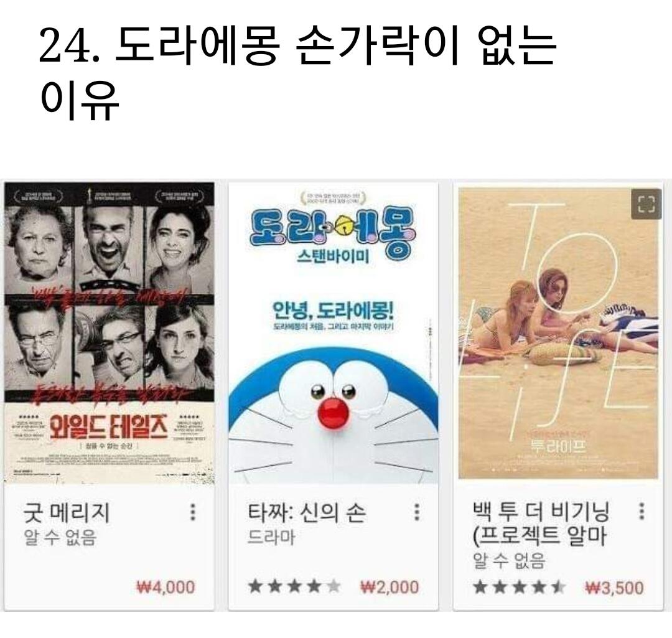Click the ₩2,000 price
This screenshot has height=638, width=672.
click(390, 587)
